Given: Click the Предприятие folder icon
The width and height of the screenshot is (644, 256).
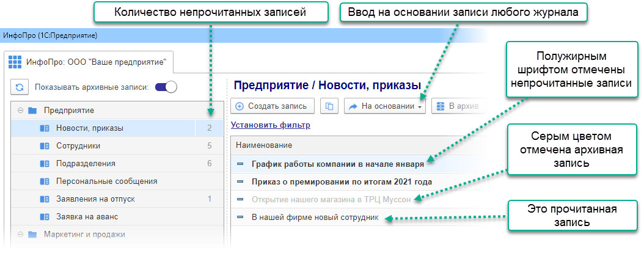Looking at the screenshot, I should pos(32,111).
